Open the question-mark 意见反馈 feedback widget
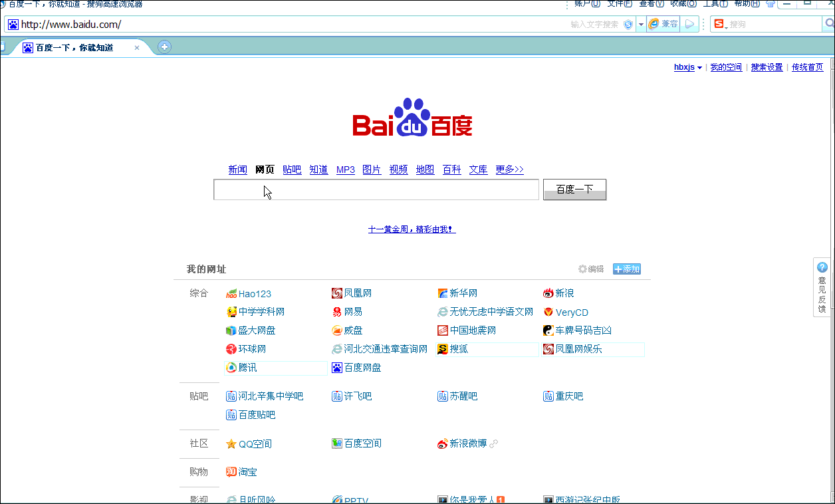 pyautogui.click(x=822, y=287)
